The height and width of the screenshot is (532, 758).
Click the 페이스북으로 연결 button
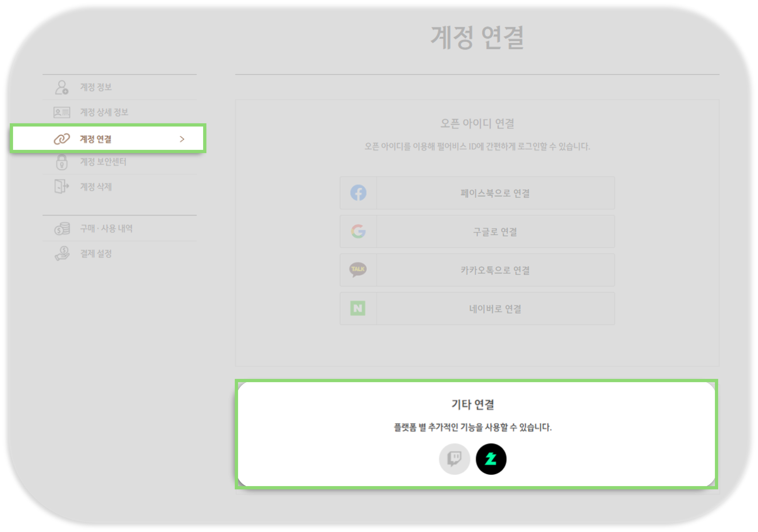(477, 193)
